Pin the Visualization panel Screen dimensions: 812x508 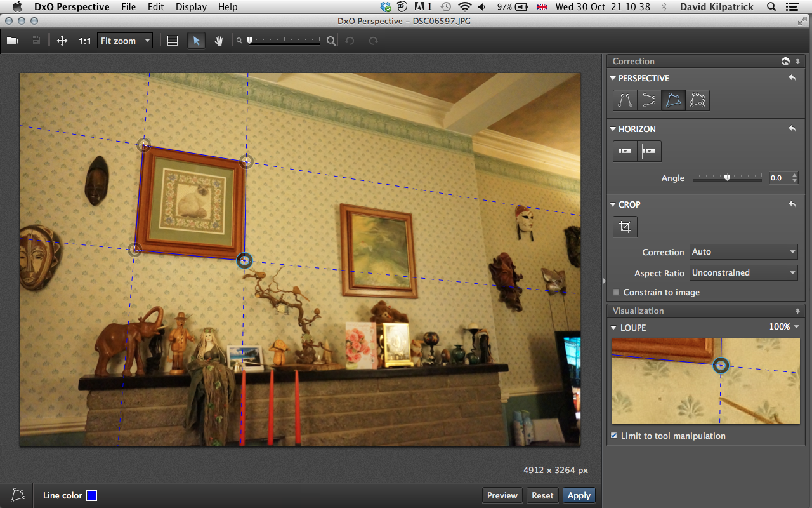coord(797,311)
